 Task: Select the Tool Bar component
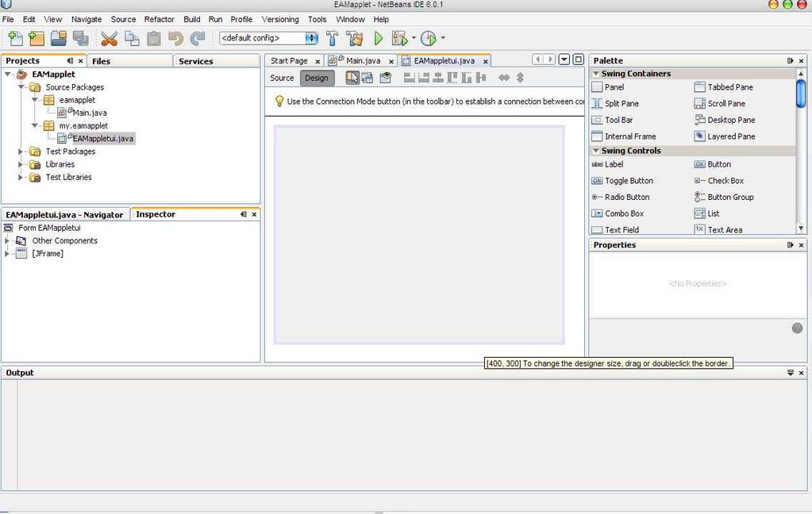click(x=612, y=120)
